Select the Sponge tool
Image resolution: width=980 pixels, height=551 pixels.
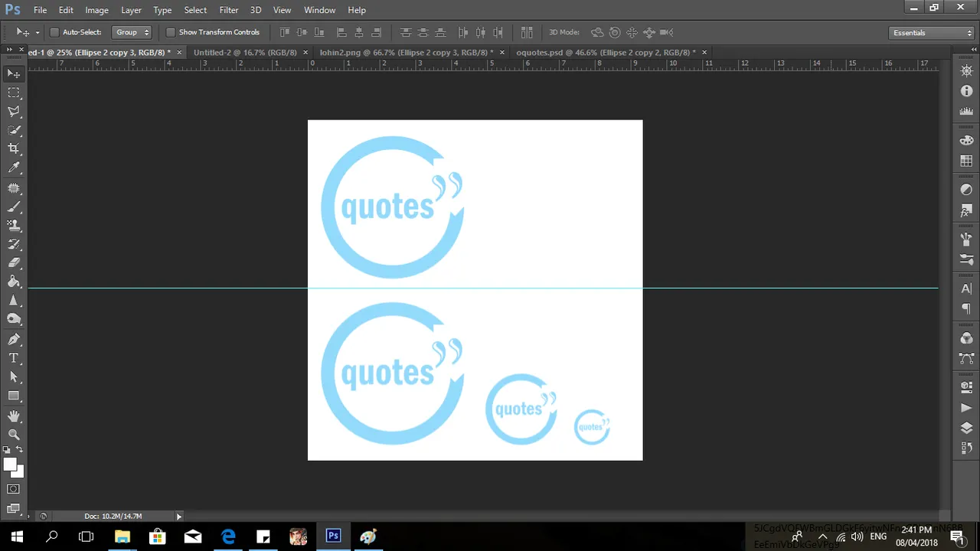pyautogui.click(x=14, y=320)
